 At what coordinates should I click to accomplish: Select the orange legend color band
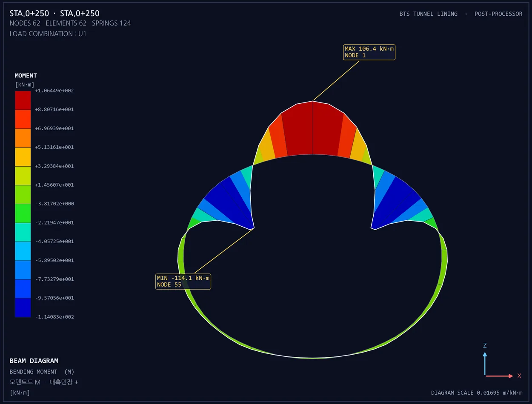coord(23,138)
